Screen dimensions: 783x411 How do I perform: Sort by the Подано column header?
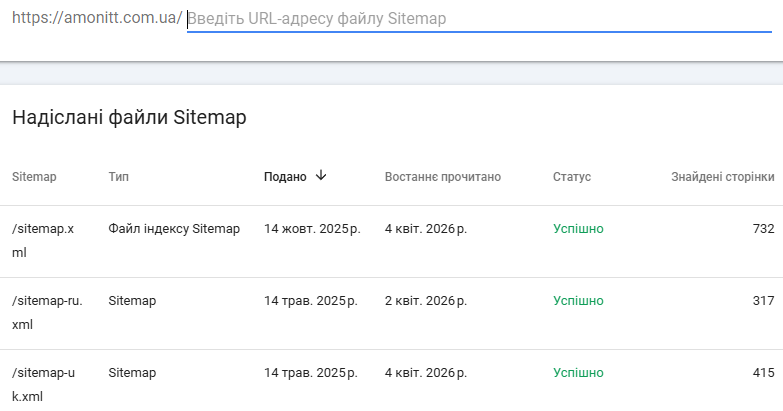tap(285, 177)
